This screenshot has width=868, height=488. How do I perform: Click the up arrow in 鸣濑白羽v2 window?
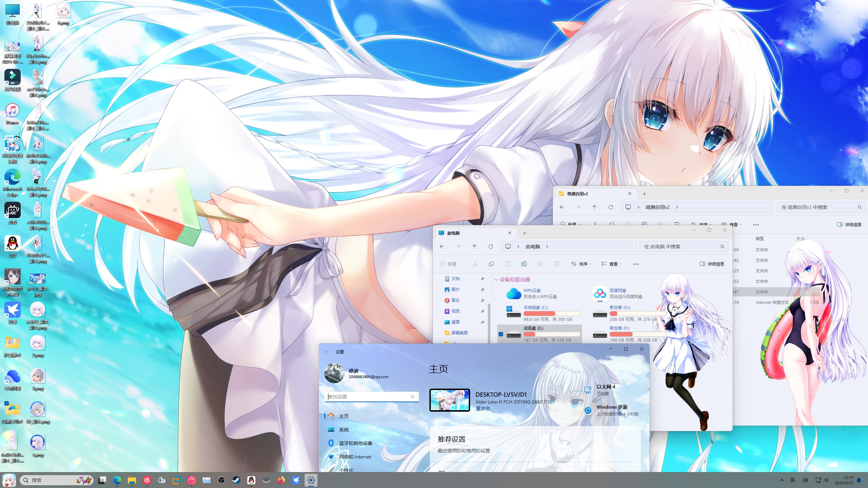tap(594, 207)
